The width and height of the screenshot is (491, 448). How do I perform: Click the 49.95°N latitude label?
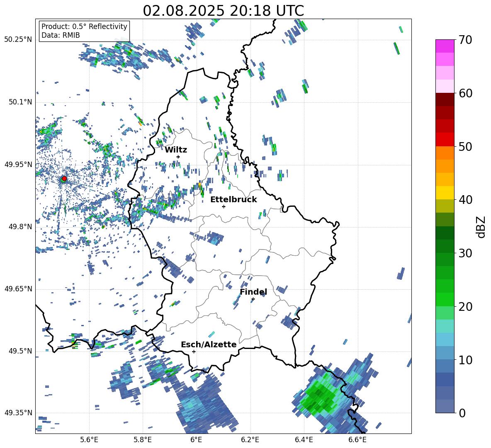18,165
